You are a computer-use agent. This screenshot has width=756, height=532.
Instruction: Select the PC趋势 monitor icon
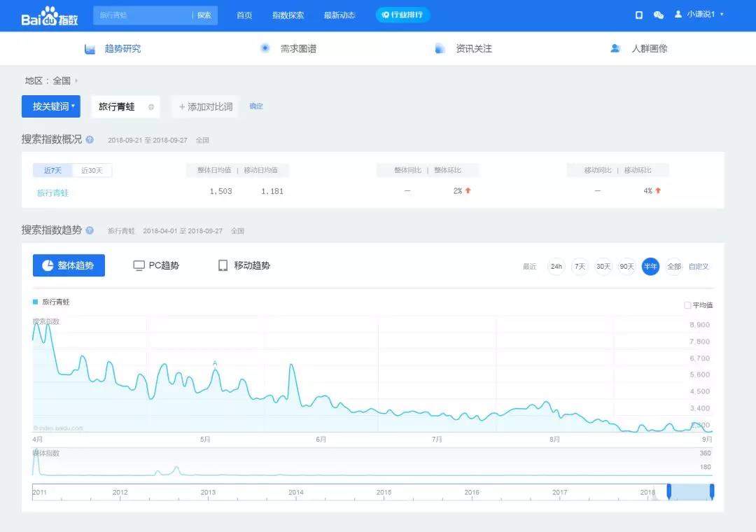click(139, 265)
